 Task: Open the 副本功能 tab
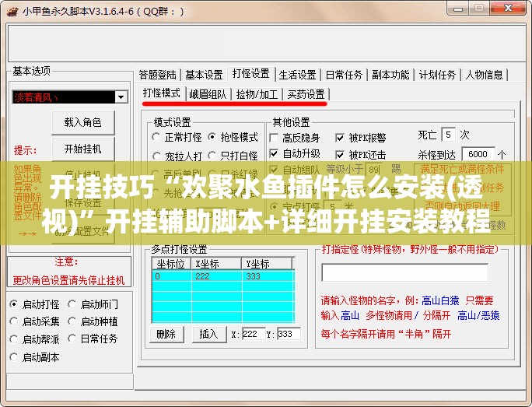pos(390,75)
